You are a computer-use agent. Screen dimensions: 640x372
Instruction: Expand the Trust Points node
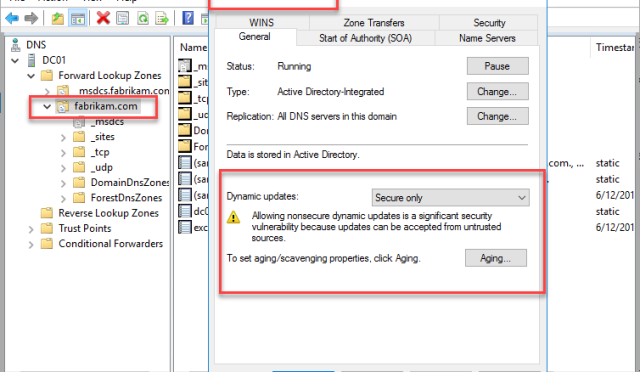[31, 229]
